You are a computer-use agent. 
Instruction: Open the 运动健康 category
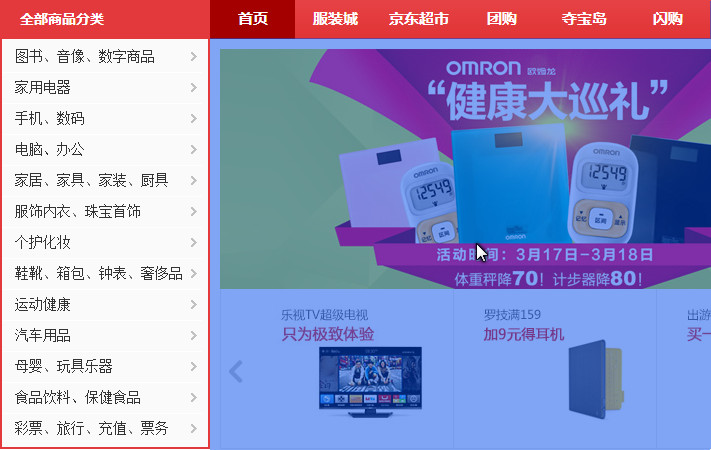[43, 304]
